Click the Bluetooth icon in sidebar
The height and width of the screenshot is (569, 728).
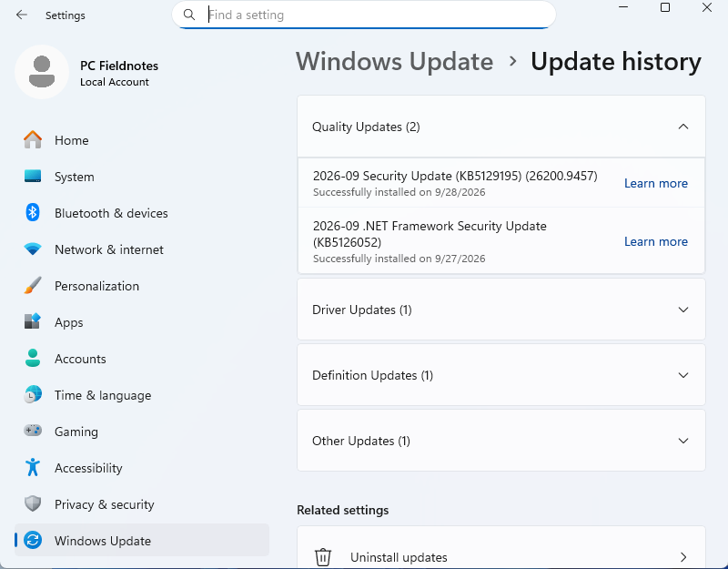pos(33,213)
